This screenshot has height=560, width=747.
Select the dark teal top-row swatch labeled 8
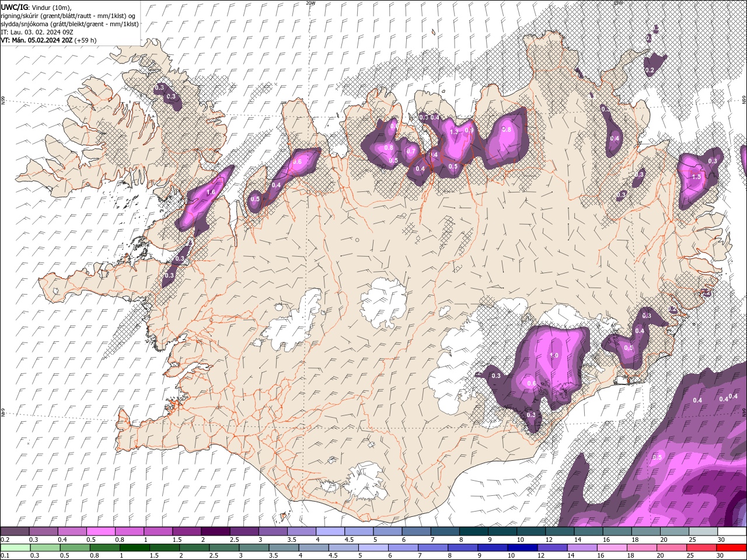[473, 531]
